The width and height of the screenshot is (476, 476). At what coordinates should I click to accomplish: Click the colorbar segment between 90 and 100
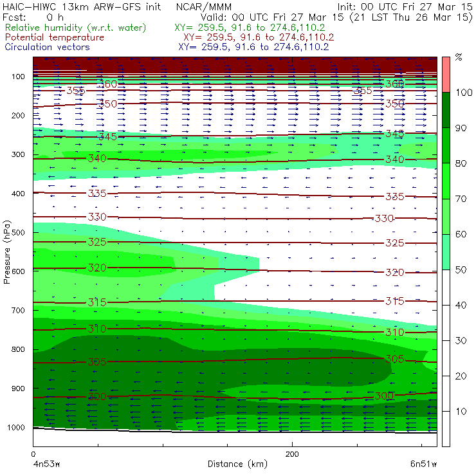(x=446, y=110)
